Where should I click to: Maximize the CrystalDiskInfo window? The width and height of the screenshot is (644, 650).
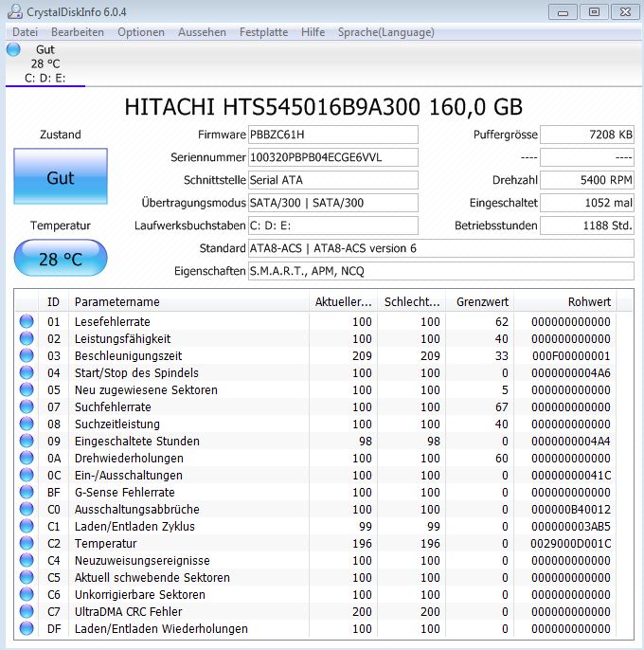pyautogui.click(x=594, y=12)
